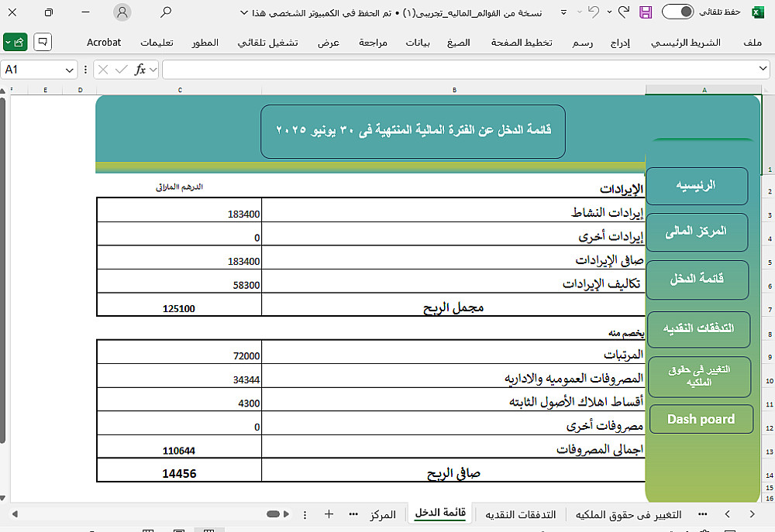Click the Enter checkmark in formula bar
This screenshot has width=775, height=532.
(121, 70)
